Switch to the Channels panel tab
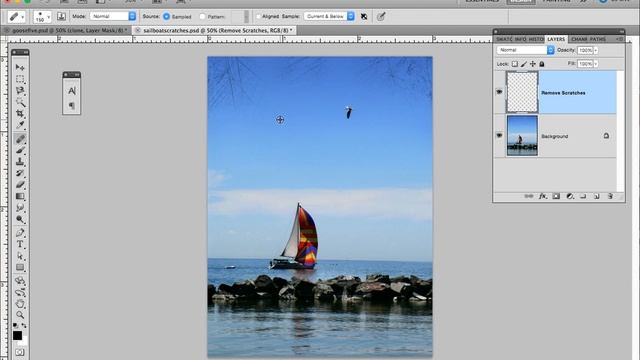640x360 pixels. point(579,39)
